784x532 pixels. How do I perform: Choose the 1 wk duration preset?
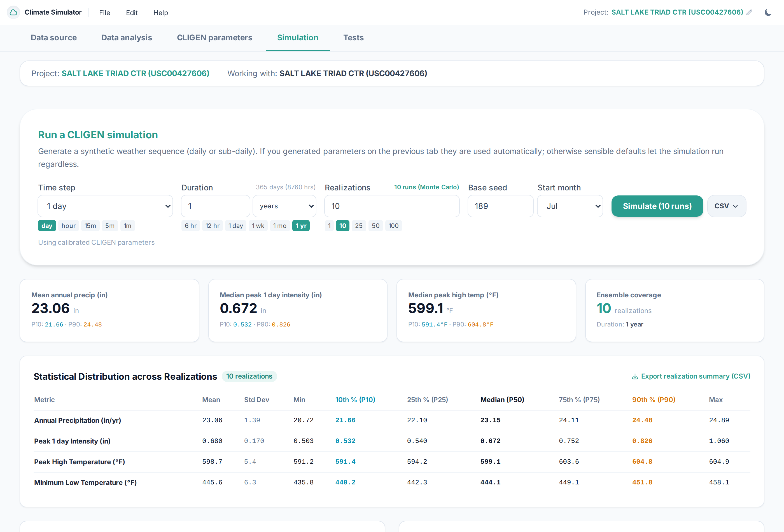pyautogui.click(x=258, y=226)
